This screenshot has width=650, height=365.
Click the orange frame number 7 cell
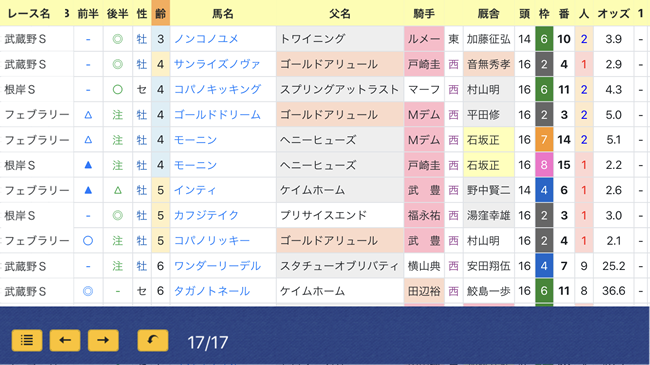pos(544,140)
